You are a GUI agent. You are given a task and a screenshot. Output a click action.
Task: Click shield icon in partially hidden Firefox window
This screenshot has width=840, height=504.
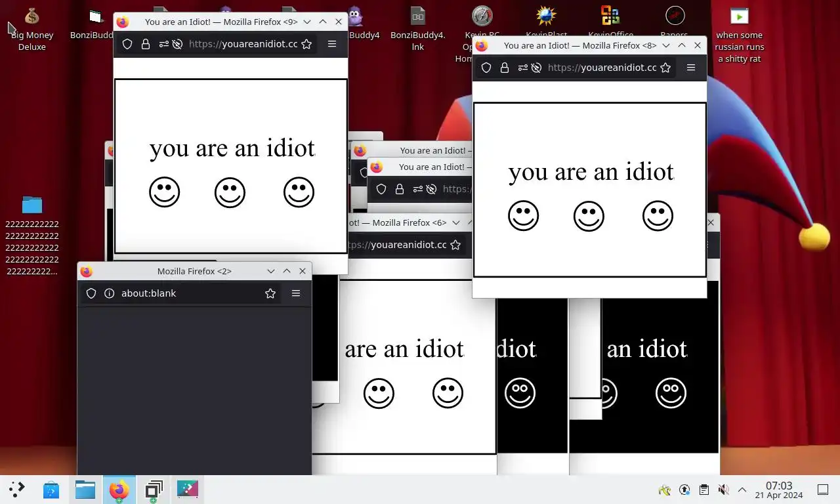pyautogui.click(x=381, y=189)
